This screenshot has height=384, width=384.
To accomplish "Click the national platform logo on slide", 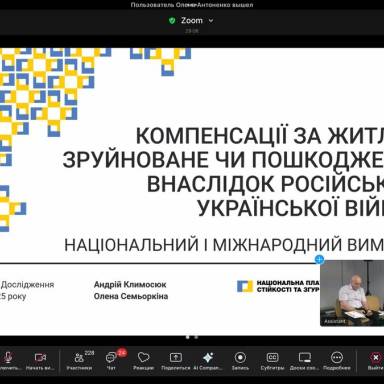I will [245, 287].
